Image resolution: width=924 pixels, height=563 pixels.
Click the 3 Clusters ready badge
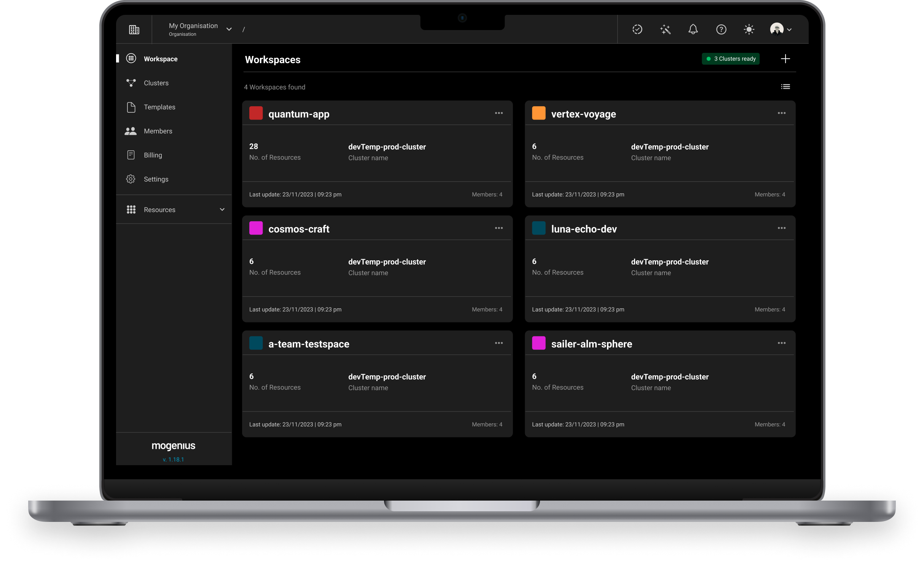pyautogui.click(x=730, y=59)
